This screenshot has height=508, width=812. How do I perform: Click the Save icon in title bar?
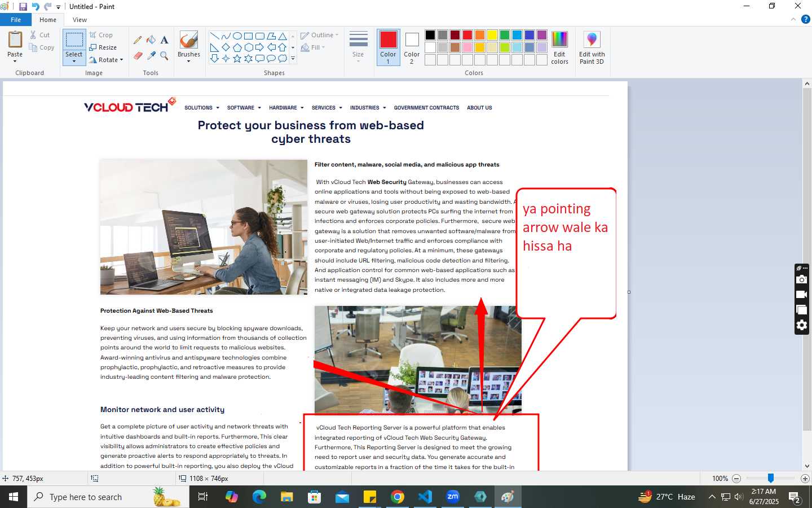(23, 7)
